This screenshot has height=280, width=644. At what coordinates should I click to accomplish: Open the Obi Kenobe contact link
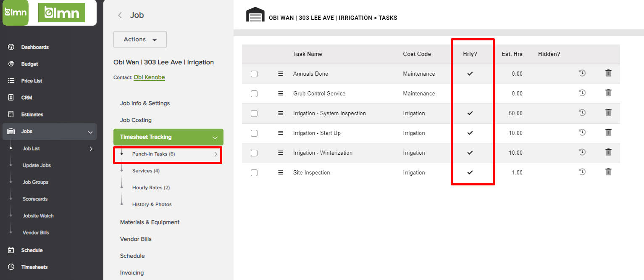click(149, 77)
